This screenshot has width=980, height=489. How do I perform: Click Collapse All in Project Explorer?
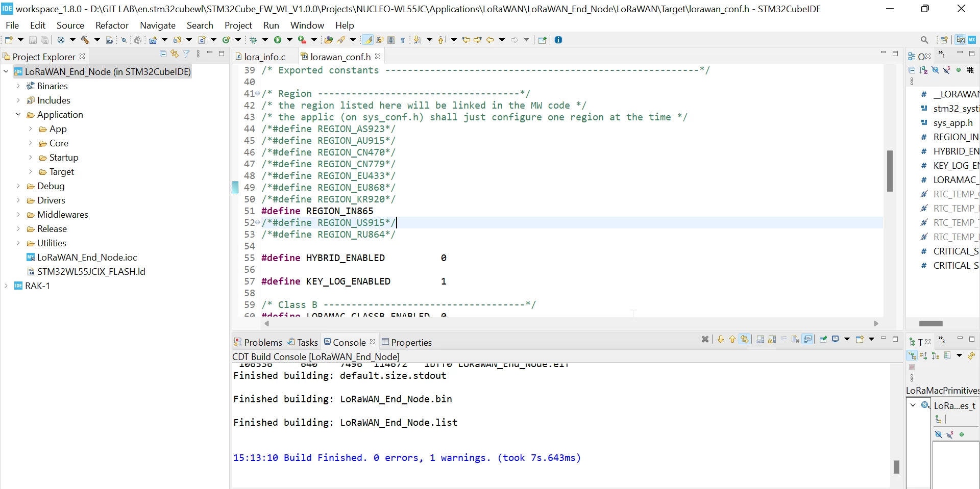point(163,54)
